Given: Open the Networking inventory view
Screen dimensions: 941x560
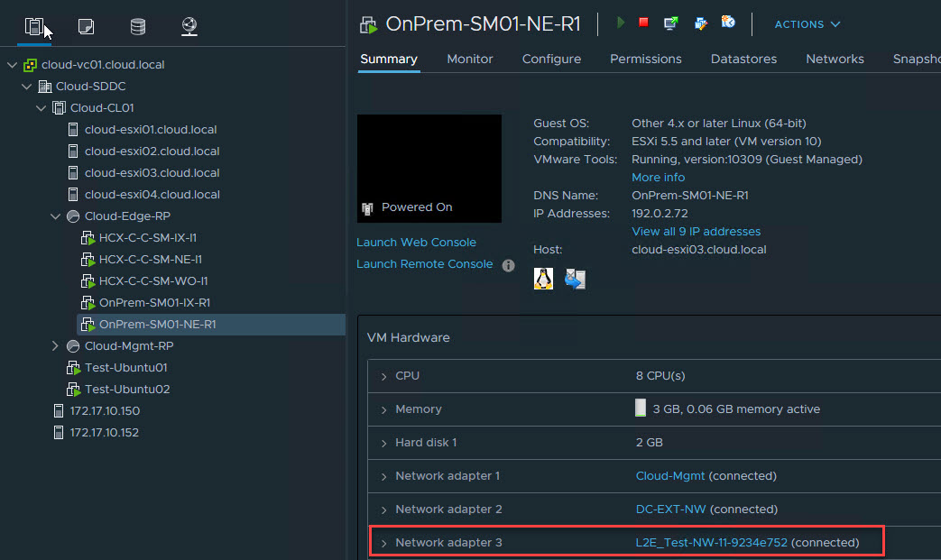Looking at the screenshot, I should click(x=189, y=26).
